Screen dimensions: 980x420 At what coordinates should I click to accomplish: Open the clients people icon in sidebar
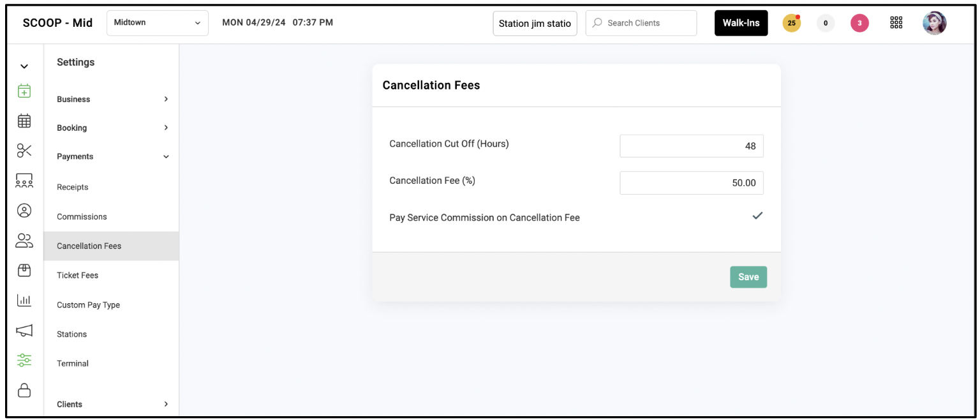pyautogui.click(x=24, y=241)
